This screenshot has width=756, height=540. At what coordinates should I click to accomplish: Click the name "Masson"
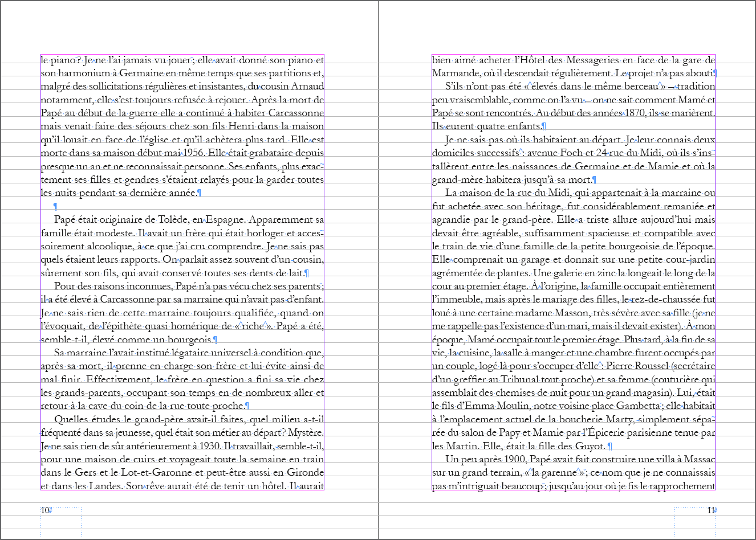[572, 313]
